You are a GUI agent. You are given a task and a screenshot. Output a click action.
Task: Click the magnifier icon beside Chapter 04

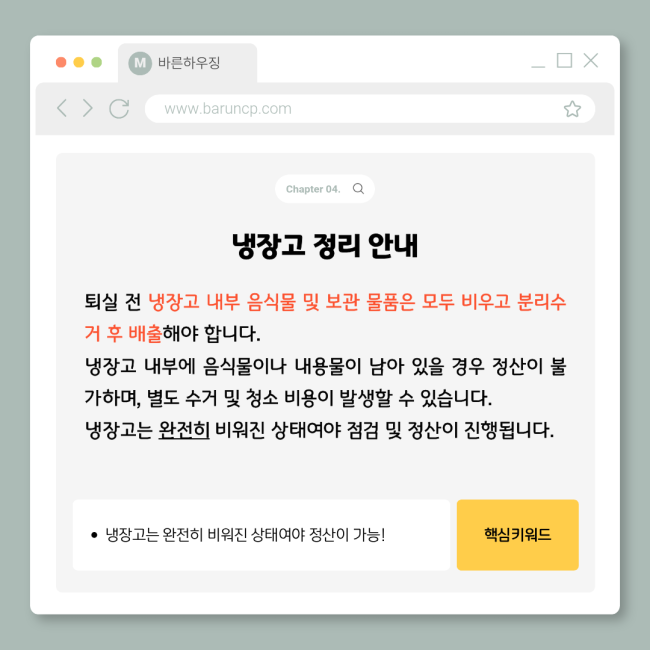[x=358, y=189]
